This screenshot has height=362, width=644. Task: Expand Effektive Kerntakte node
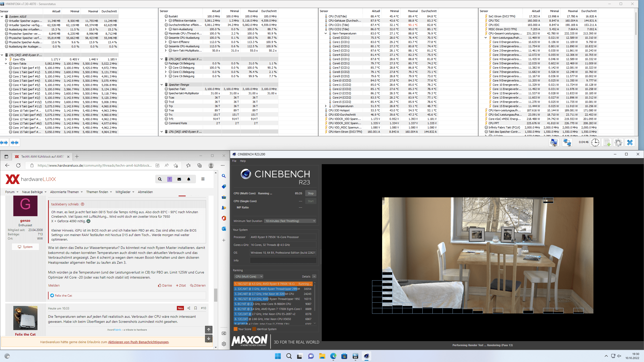click(x=166, y=21)
